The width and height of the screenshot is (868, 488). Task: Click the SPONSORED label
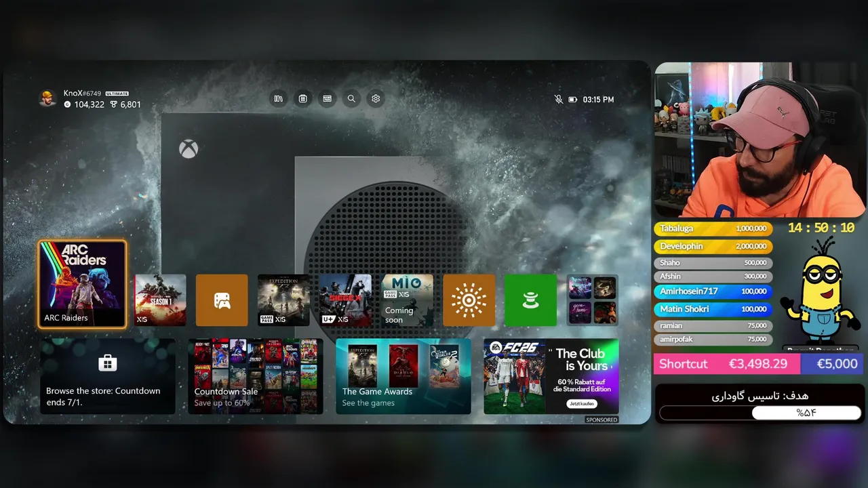coord(601,420)
